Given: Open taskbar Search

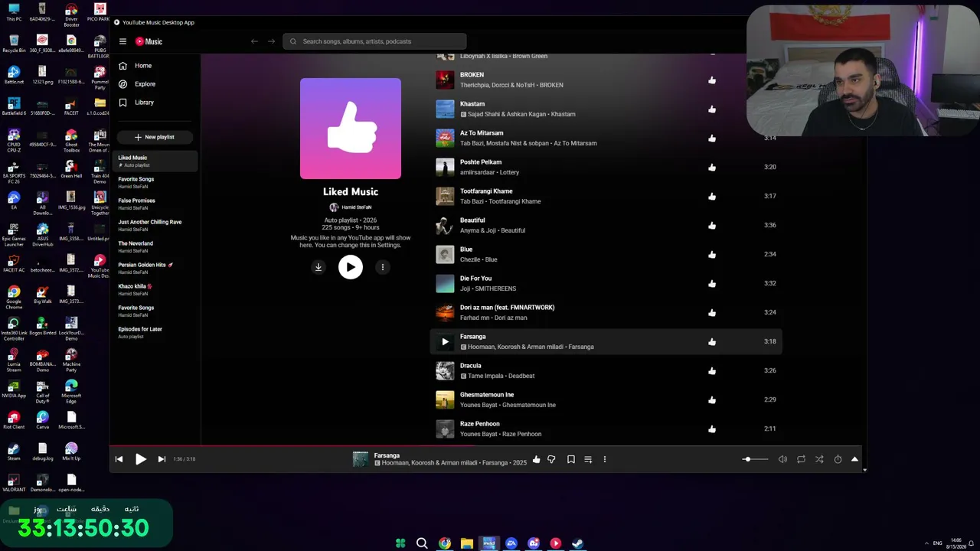Looking at the screenshot, I should coord(422,543).
